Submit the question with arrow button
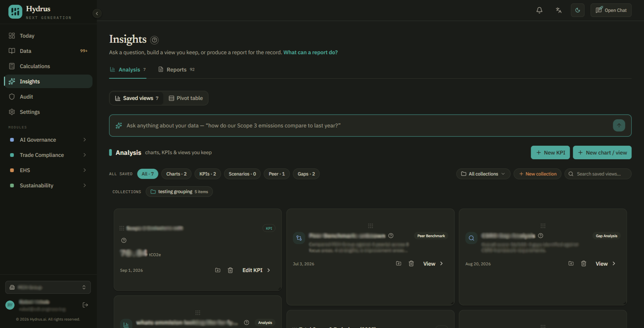The image size is (644, 328). (619, 125)
